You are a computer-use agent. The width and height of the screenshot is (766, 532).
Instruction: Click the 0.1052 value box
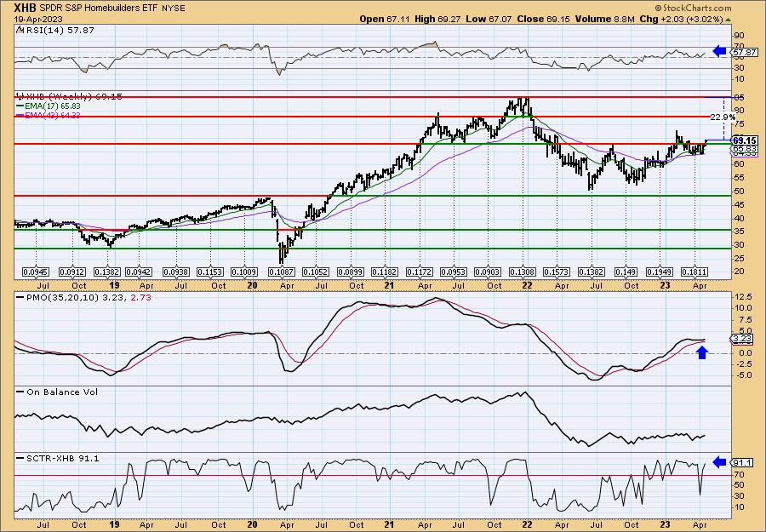(316, 272)
